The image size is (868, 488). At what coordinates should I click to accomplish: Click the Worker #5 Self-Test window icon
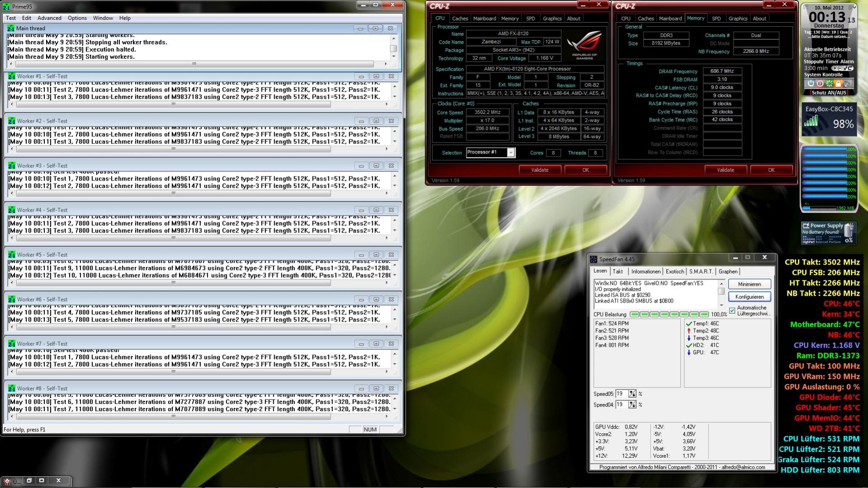pos(12,255)
